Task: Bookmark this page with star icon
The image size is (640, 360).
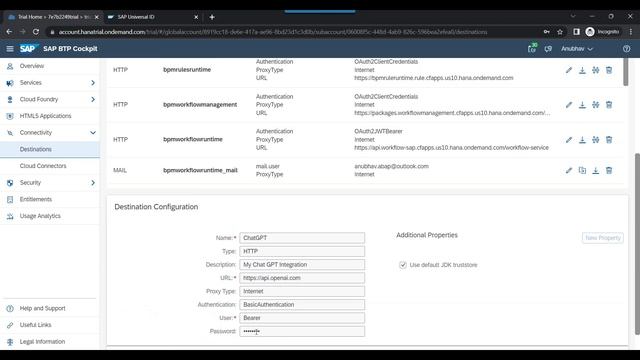Action: tap(560, 32)
